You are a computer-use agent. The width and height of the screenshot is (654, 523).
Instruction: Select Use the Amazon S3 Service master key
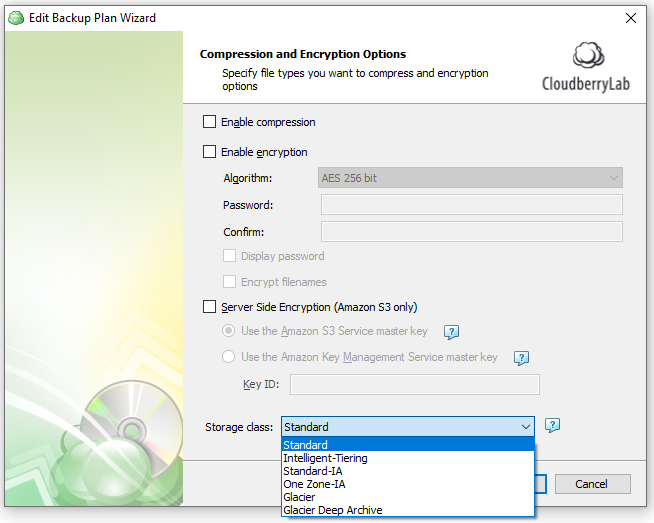(228, 331)
